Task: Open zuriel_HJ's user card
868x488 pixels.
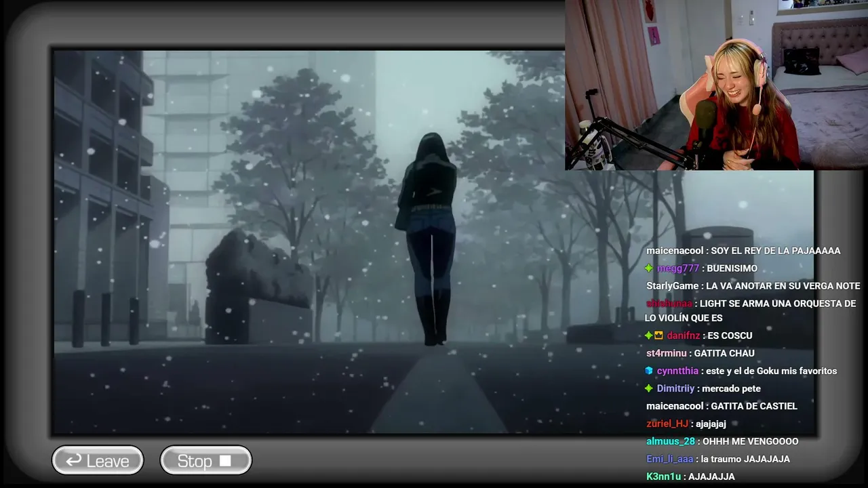Action: (x=667, y=424)
